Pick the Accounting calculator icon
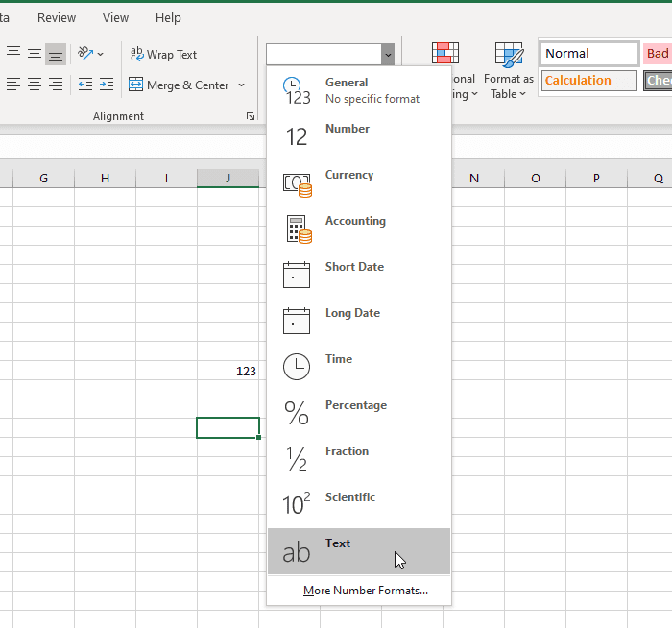 click(x=297, y=230)
